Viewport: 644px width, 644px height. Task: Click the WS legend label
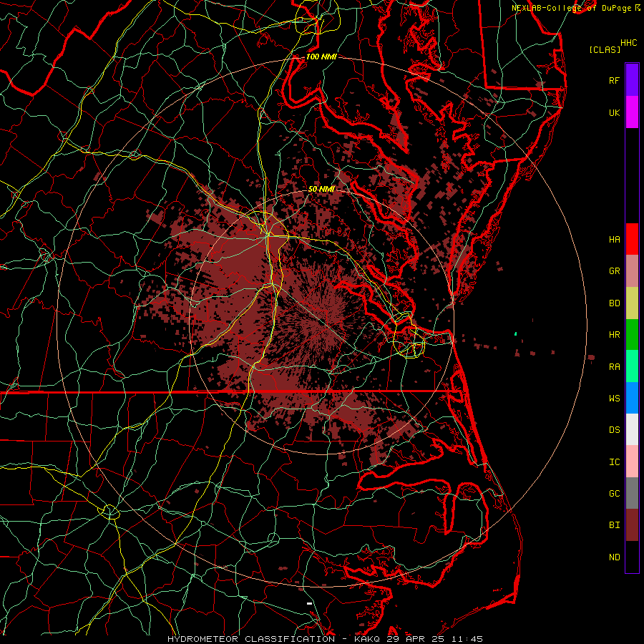coord(614,399)
